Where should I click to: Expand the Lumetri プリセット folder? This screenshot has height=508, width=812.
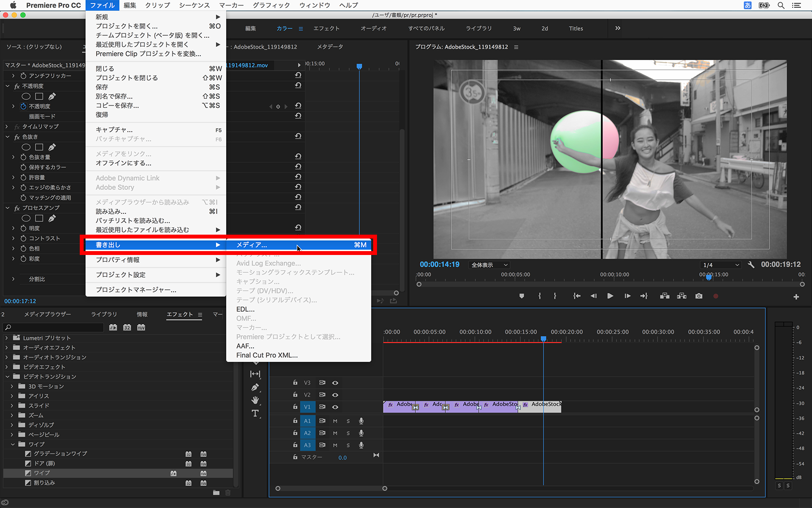(x=7, y=338)
